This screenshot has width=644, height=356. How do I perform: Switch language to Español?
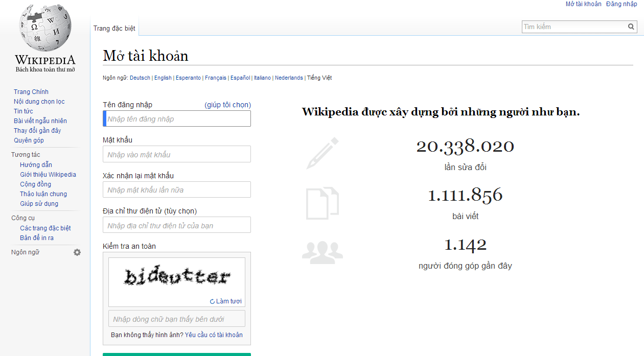pyautogui.click(x=240, y=78)
